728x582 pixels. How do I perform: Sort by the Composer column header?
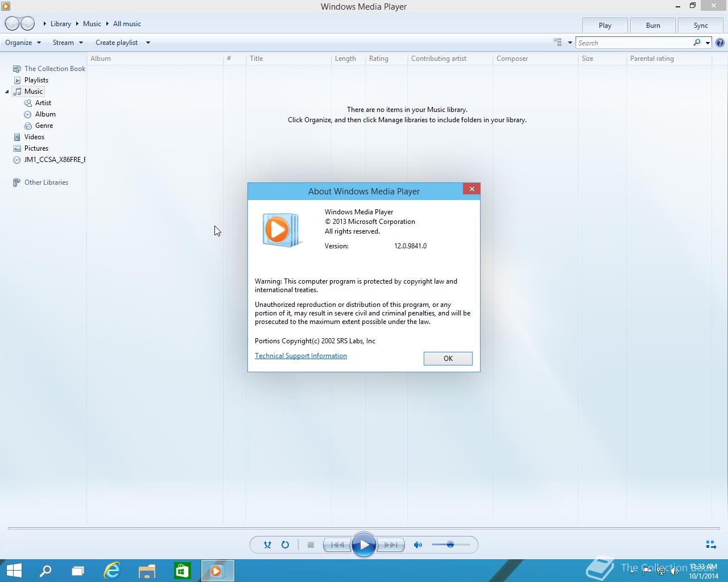pos(536,59)
